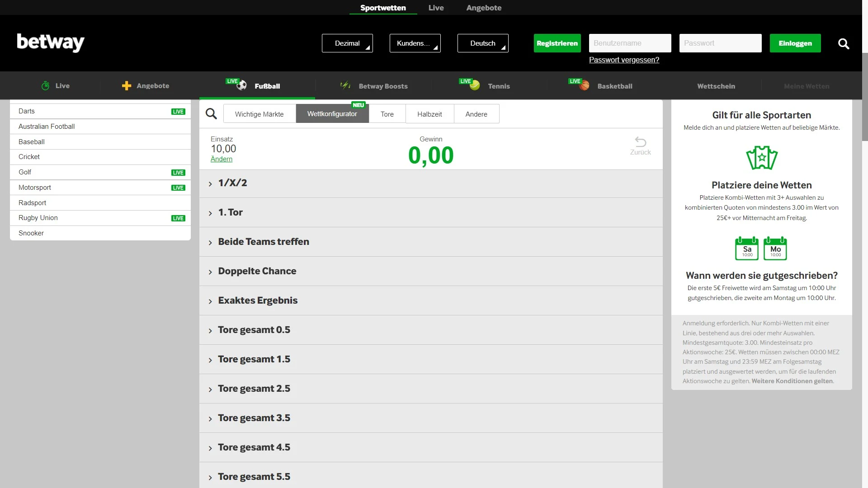
Task: Expand the 1/X/2 betting market
Action: [212, 183]
